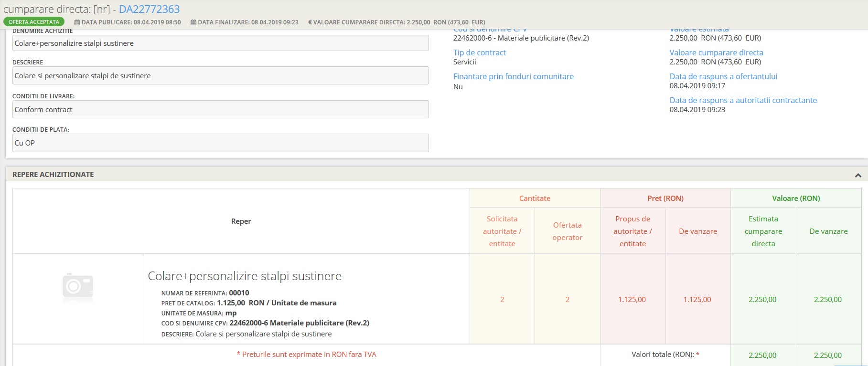Click the date value '08.04.2019 09:23' under autoritatii
The image size is (868, 366).
[697, 110]
